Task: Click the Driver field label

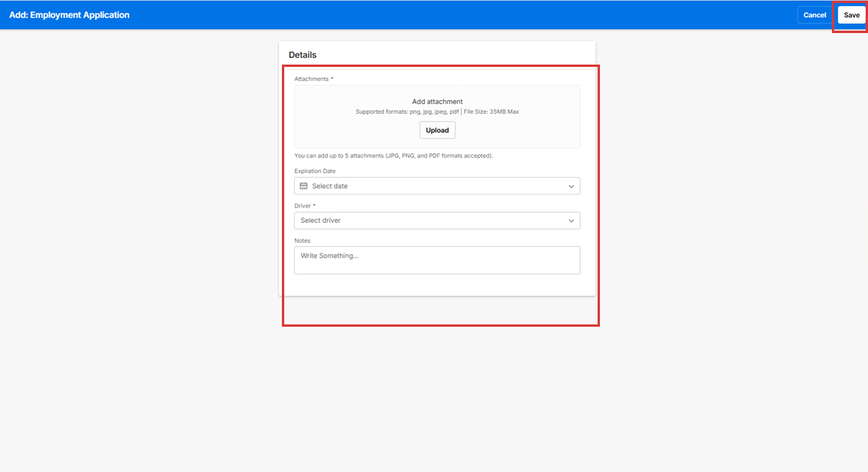Action: pos(304,206)
